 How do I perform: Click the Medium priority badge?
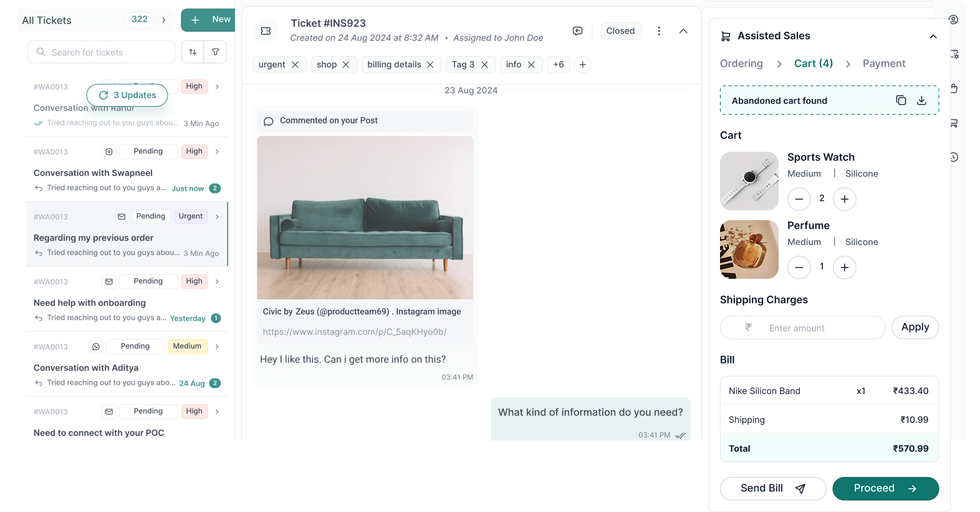point(187,346)
